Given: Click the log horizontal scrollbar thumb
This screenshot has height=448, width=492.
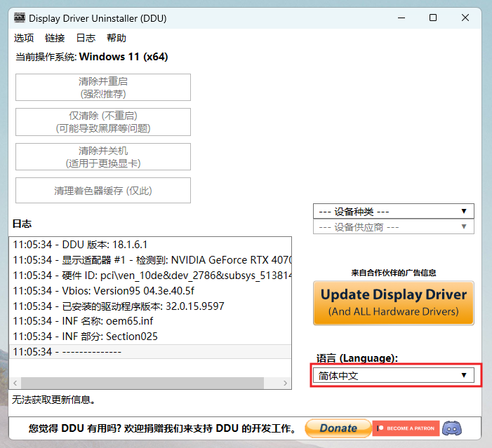Looking at the screenshot, I should pyautogui.click(x=142, y=383).
